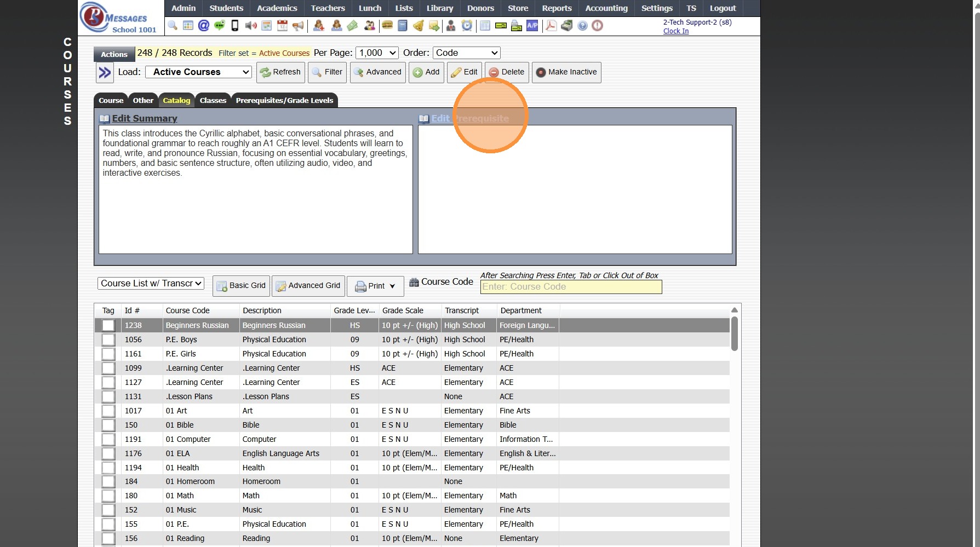Click the Actions button
The width and height of the screenshot is (980, 547).
click(x=114, y=54)
